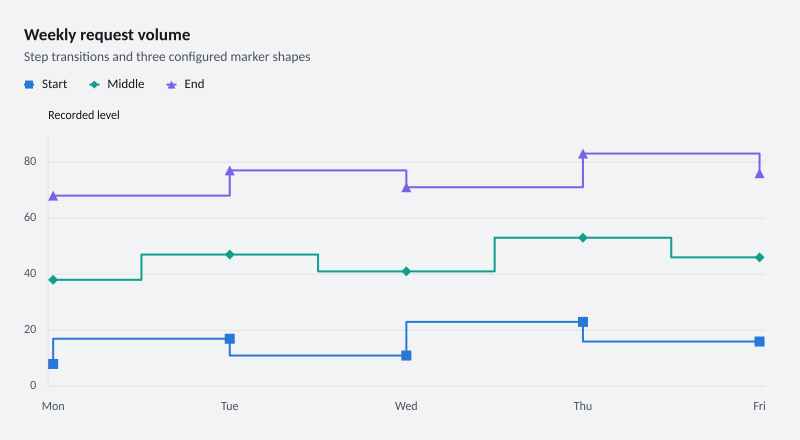Click the green diamond Middle legend icon
This screenshot has width=800, height=440.
(94, 85)
